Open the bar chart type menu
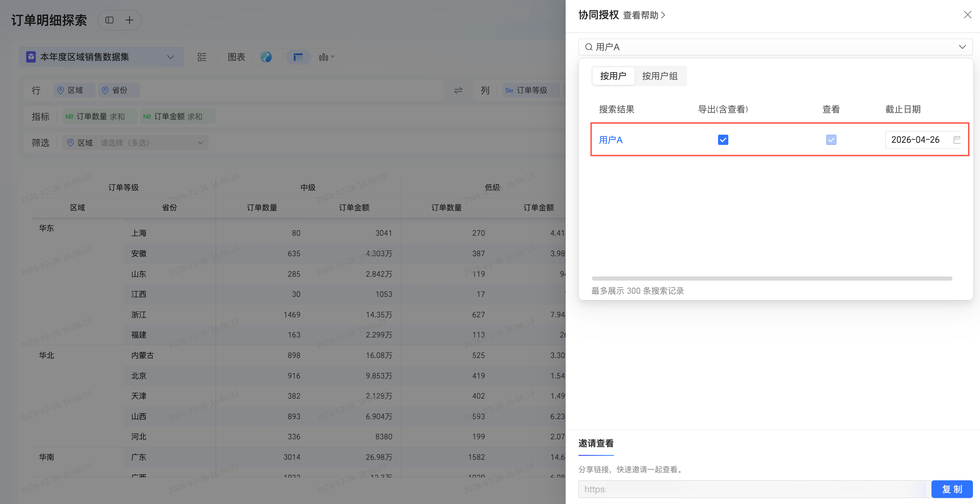 [326, 57]
